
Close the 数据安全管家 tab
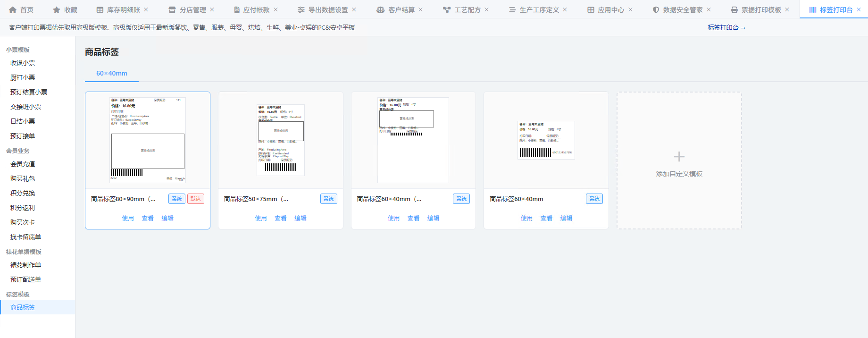pyautogui.click(x=709, y=9)
